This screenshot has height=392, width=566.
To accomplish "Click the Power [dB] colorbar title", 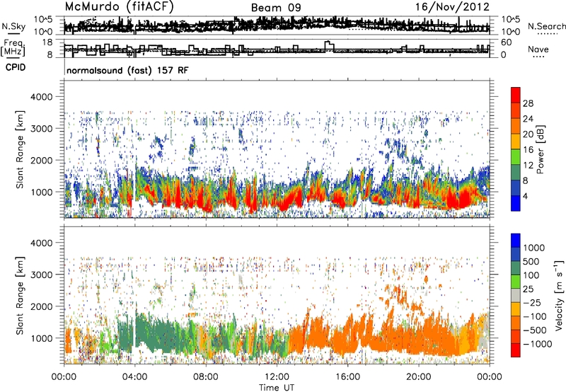I will pyautogui.click(x=541, y=149).
